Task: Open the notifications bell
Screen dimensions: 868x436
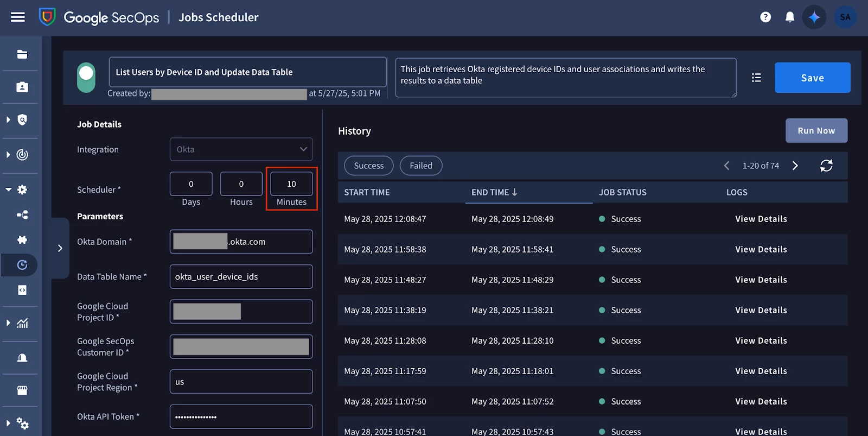Action: [x=790, y=17]
